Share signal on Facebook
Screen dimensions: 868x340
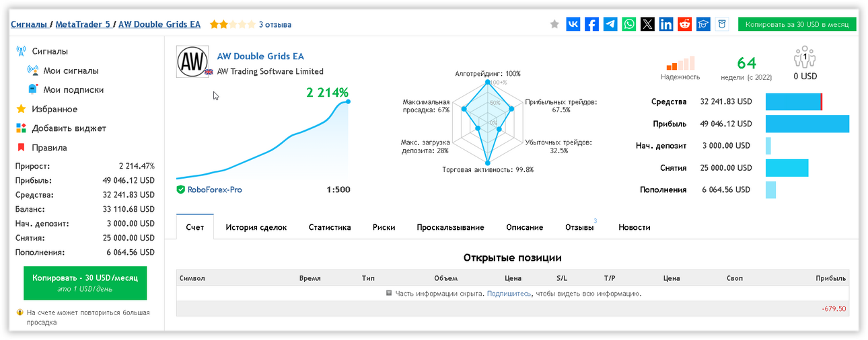(x=591, y=24)
